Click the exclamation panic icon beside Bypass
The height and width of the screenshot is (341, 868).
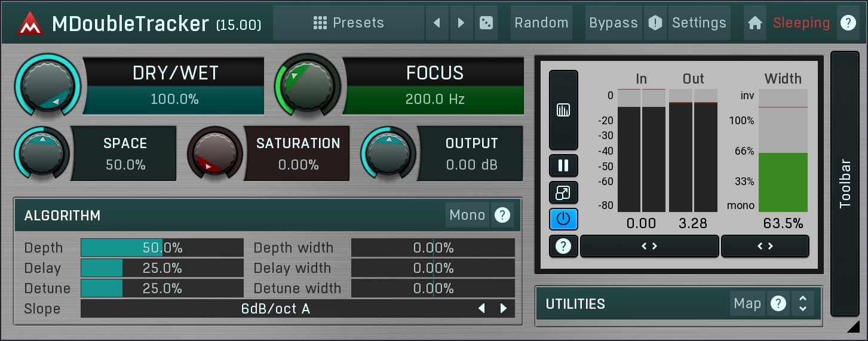655,23
